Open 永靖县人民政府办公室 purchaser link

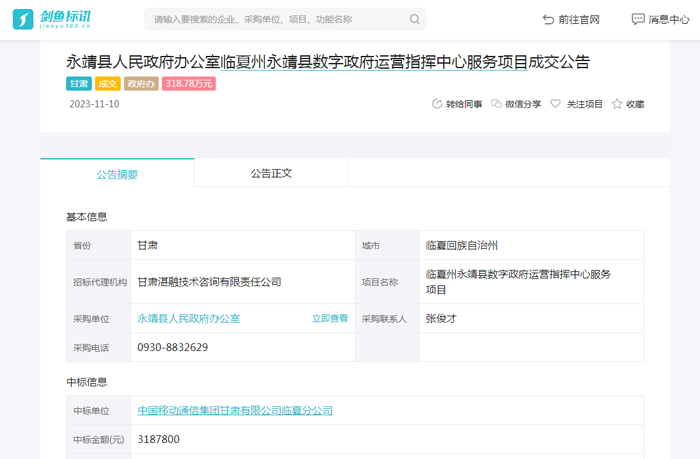pos(189,318)
